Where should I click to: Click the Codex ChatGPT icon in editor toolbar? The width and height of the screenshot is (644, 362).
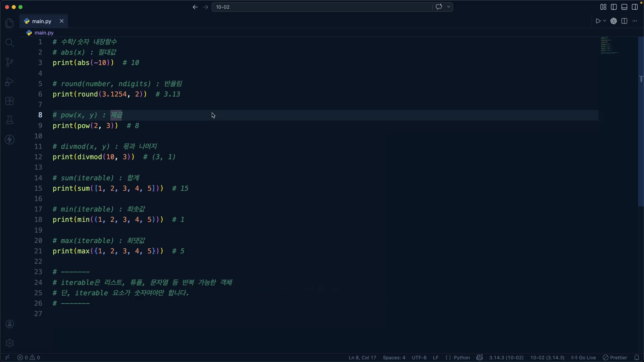click(x=613, y=21)
